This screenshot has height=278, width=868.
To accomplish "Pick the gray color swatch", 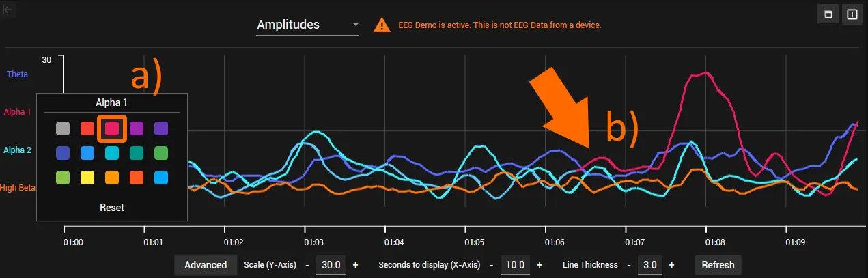I will point(63,128).
